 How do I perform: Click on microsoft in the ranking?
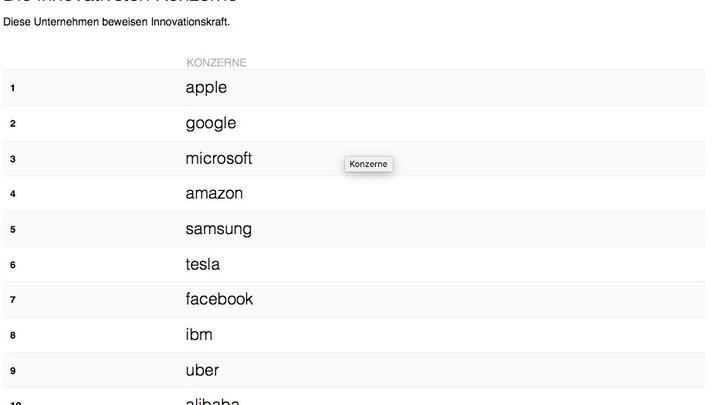(x=219, y=158)
